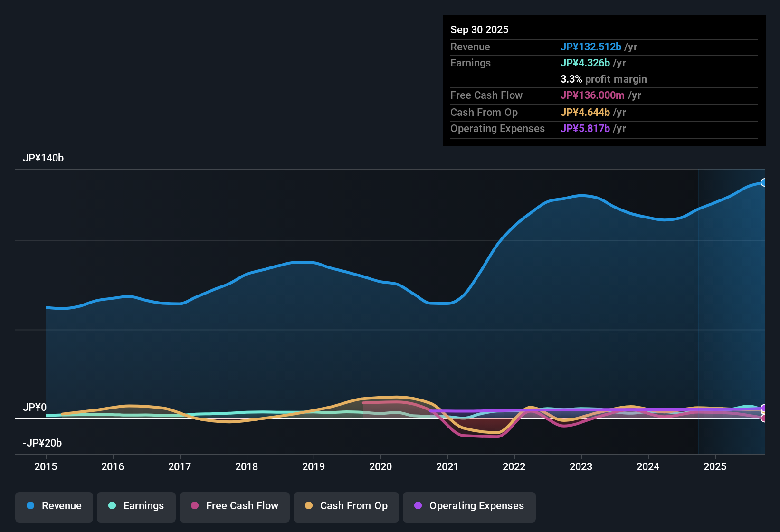The image size is (780, 532).
Task: Click the purple endpoint marker at the chart edge
Action: pos(764,408)
